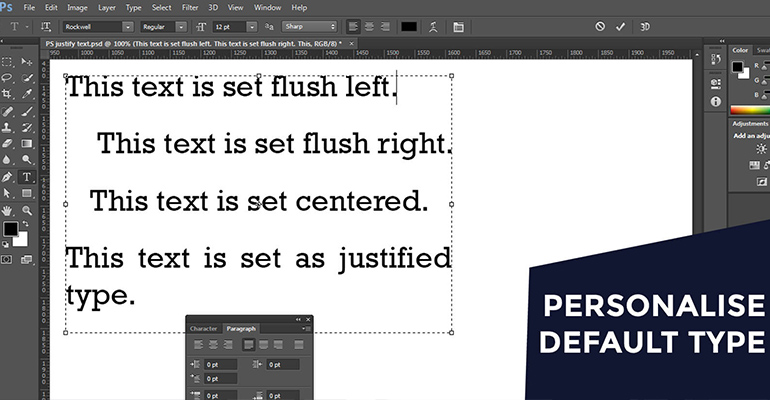Screen dimensions: 770x400
Task: Select the Clone Stamp tool
Action: coord(7,128)
